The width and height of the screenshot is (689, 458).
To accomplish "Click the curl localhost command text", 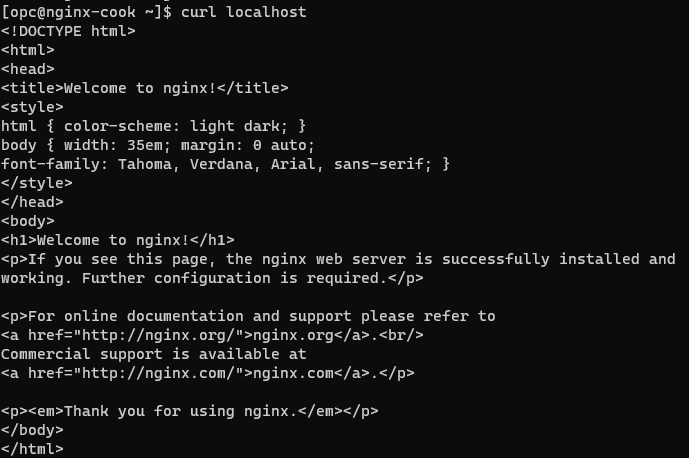I will click(243, 12).
